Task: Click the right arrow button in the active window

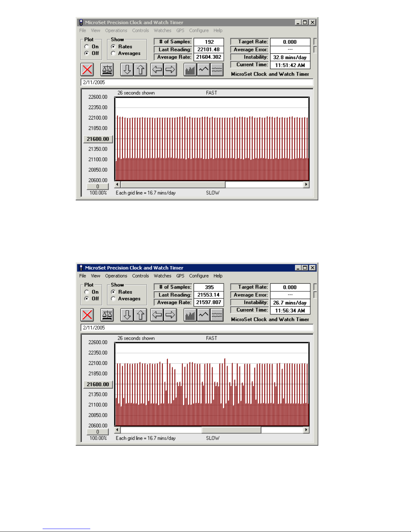Action: click(x=170, y=315)
